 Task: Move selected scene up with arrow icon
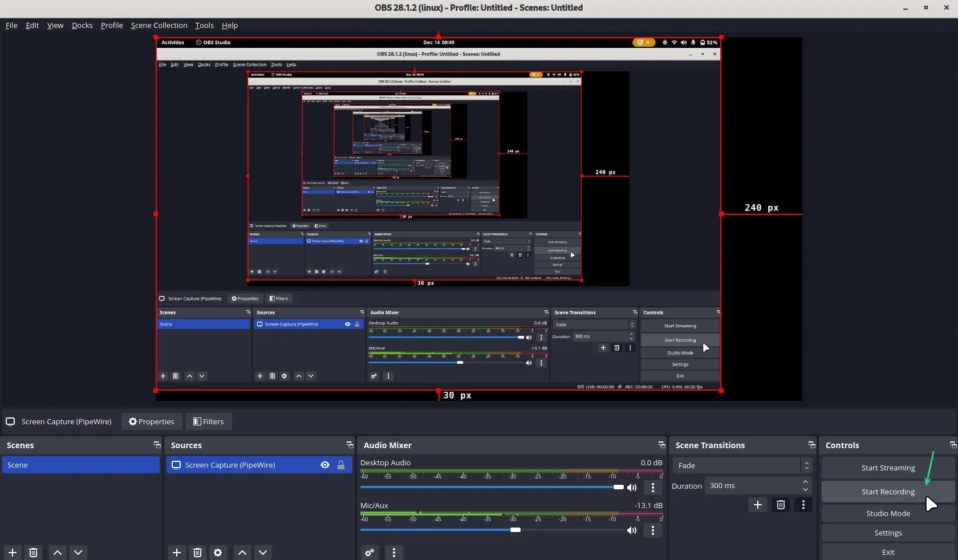[x=58, y=553]
